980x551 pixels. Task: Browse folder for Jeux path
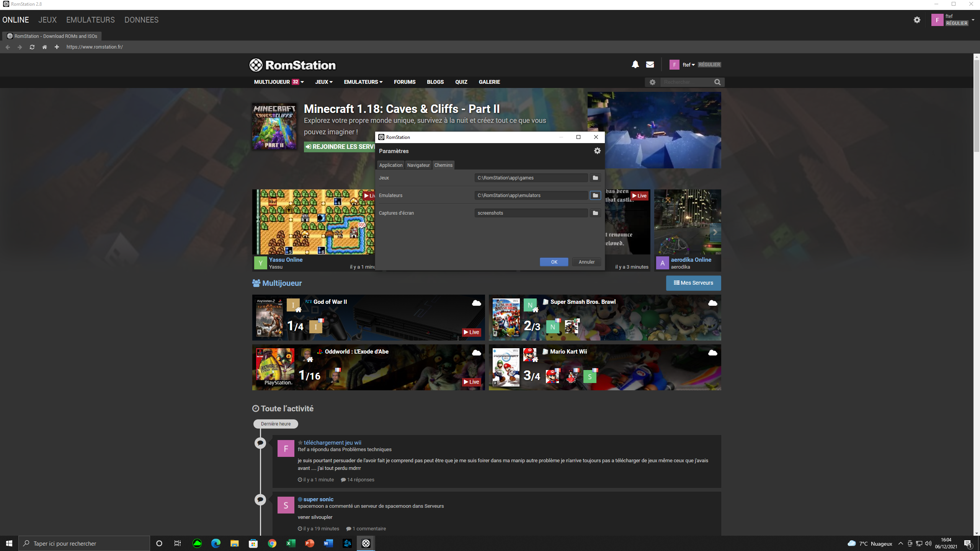(595, 178)
